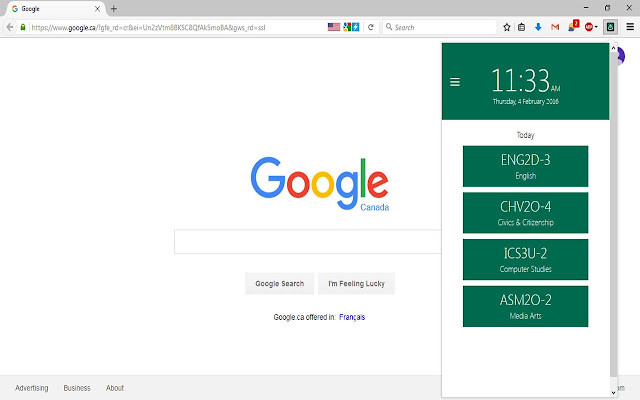Click the US flag icon in address bar
This screenshot has width=640, height=400.
pos(333,27)
